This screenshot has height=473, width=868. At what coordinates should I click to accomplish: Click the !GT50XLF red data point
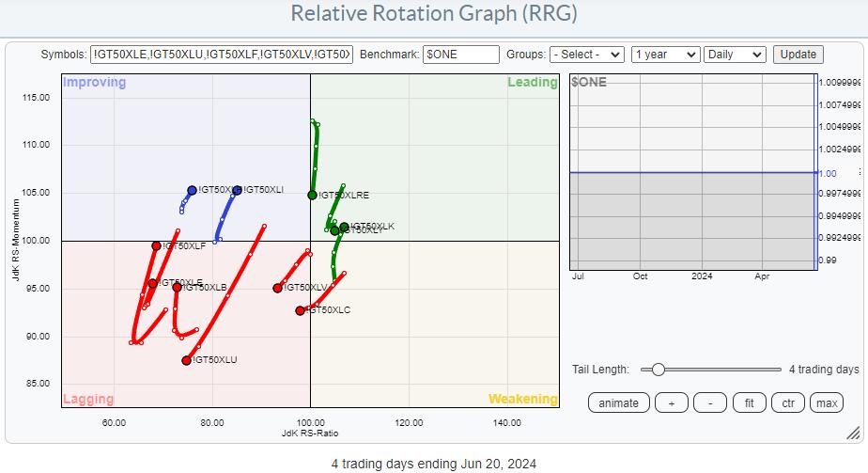click(157, 245)
